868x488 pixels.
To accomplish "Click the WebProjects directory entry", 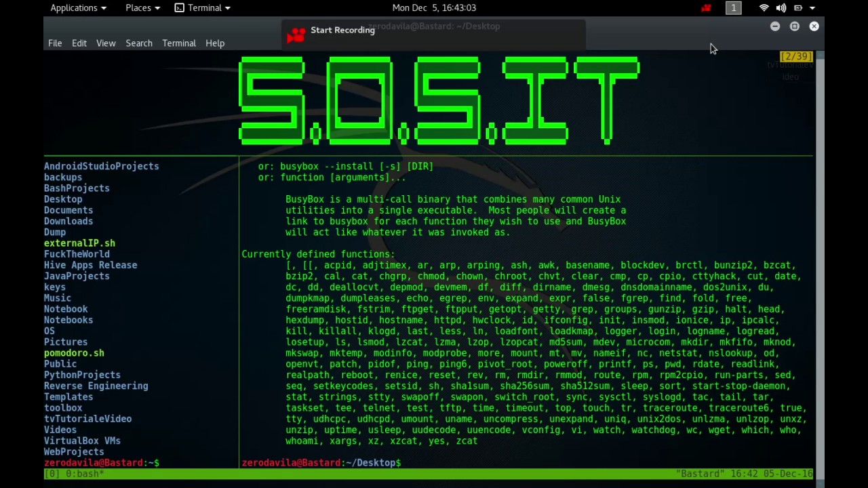I will point(74,451).
